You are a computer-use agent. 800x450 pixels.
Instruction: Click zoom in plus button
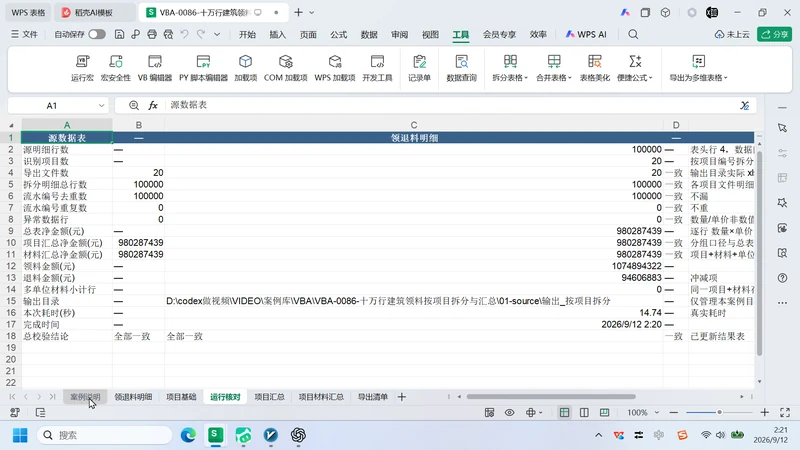(764, 412)
